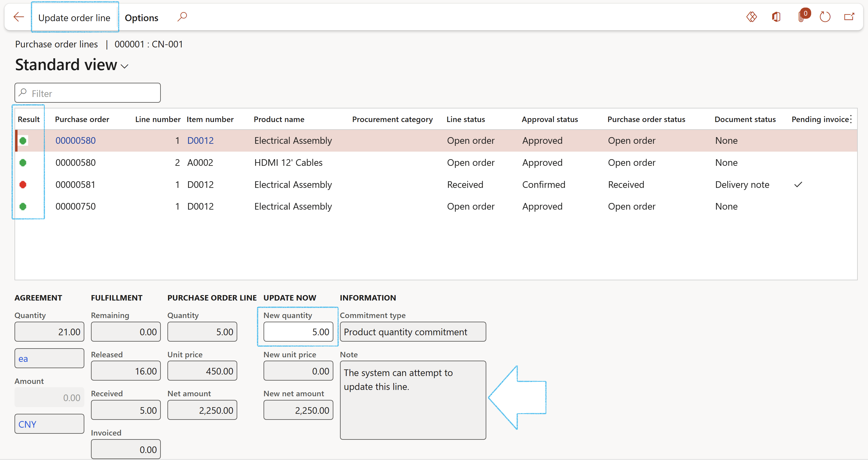Sort by Line status column header

(x=466, y=119)
